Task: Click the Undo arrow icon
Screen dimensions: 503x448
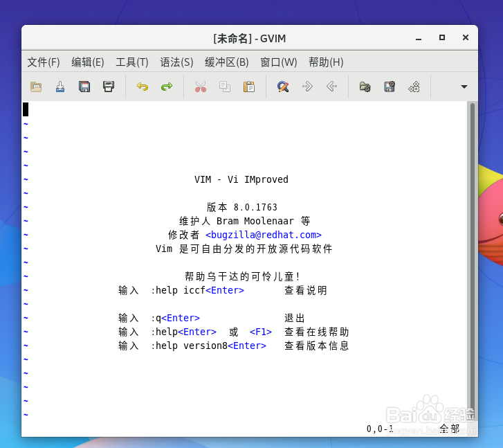Action: click(x=142, y=87)
